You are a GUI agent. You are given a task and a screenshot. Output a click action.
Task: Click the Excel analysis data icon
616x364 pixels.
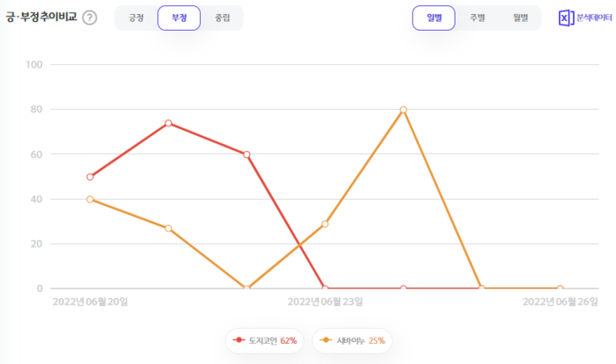point(566,18)
